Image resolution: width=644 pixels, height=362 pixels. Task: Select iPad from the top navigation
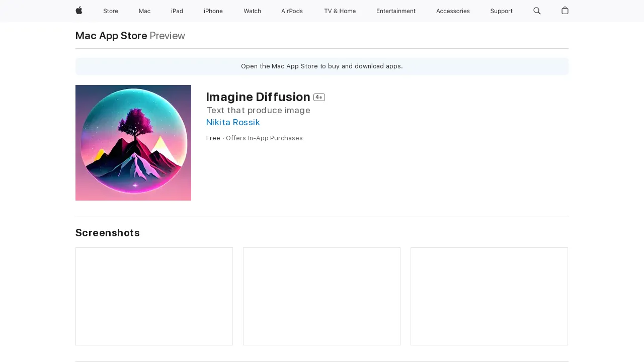177,11
